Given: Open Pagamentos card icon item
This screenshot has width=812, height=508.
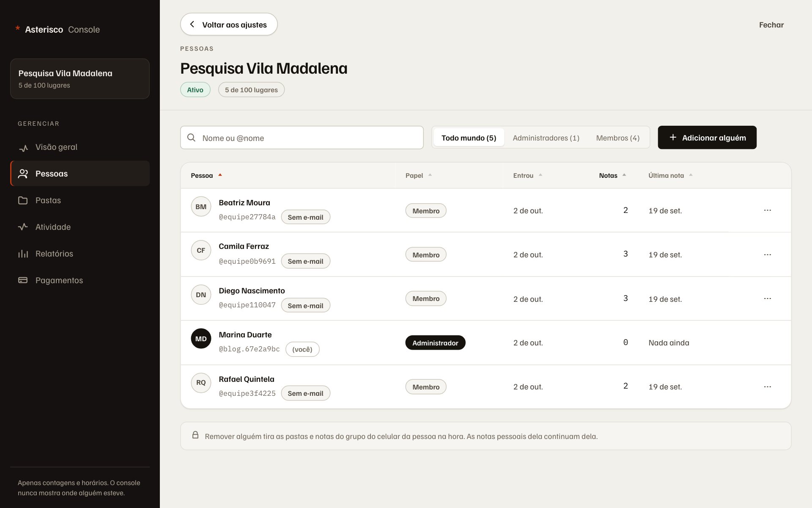Looking at the screenshot, I should coord(80,280).
